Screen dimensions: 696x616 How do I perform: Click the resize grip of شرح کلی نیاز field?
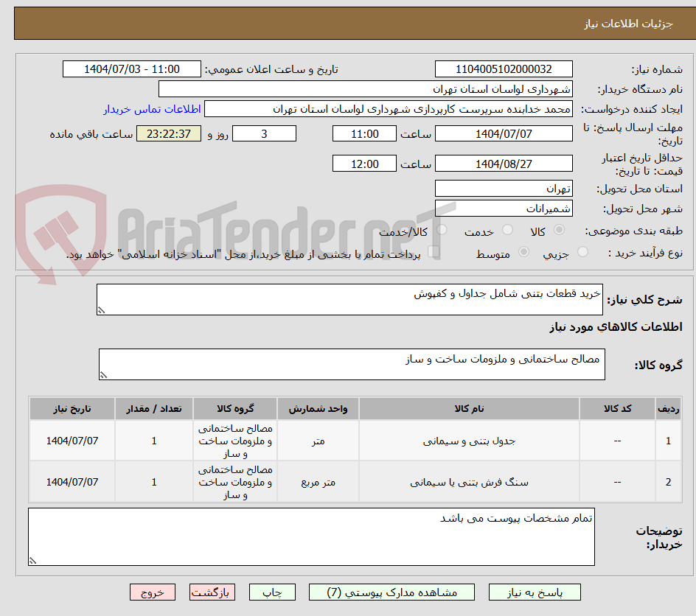coord(102,310)
